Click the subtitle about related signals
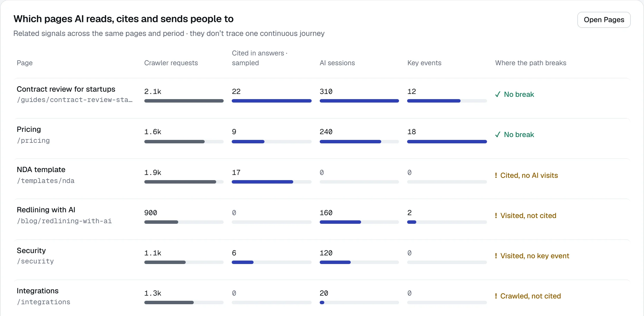This screenshot has width=644, height=316. click(169, 34)
